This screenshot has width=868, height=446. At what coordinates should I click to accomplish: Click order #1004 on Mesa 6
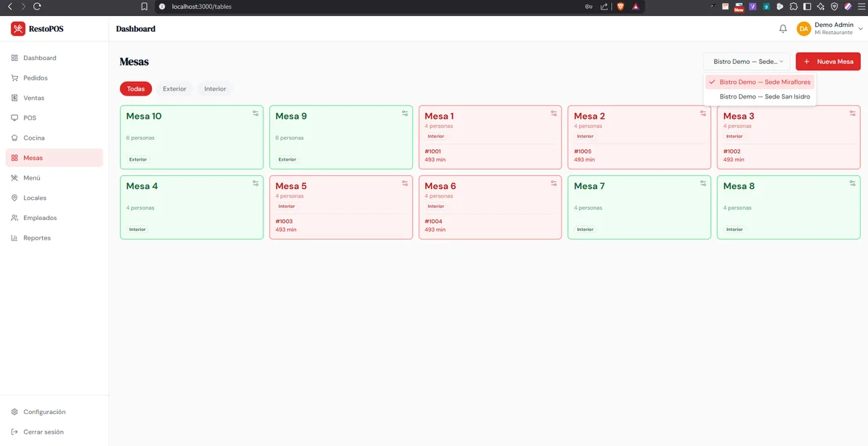coord(433,222)
